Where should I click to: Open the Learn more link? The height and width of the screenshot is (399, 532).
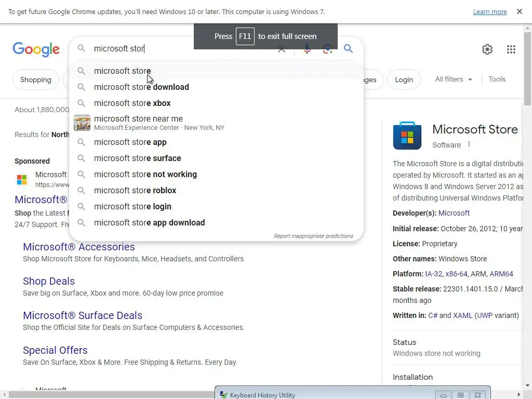490,11
